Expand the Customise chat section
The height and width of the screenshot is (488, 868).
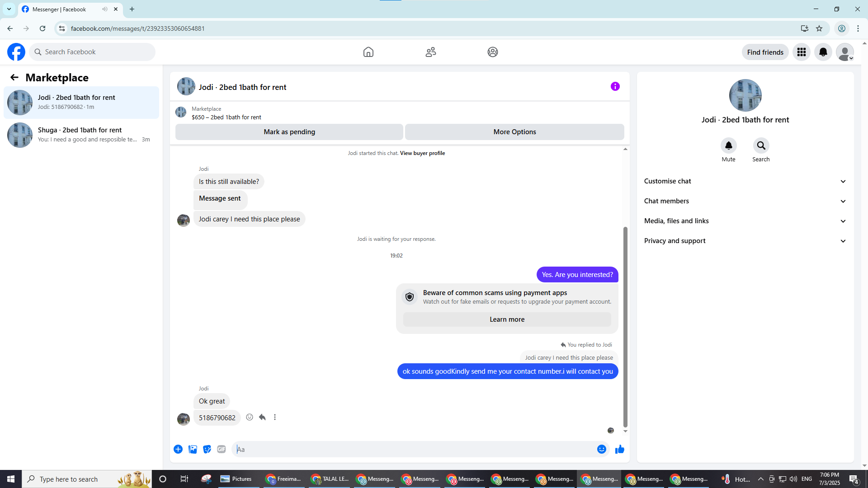745,181
